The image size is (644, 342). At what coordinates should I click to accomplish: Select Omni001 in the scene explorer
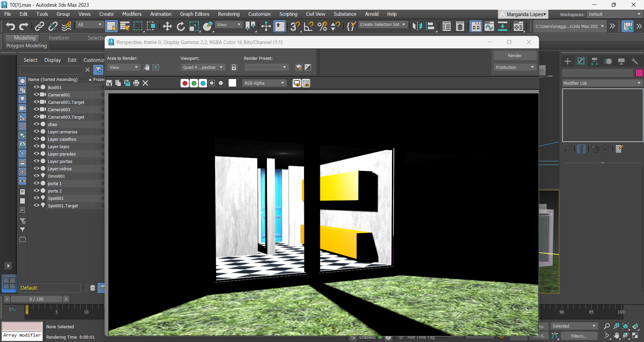coord(56,176)
